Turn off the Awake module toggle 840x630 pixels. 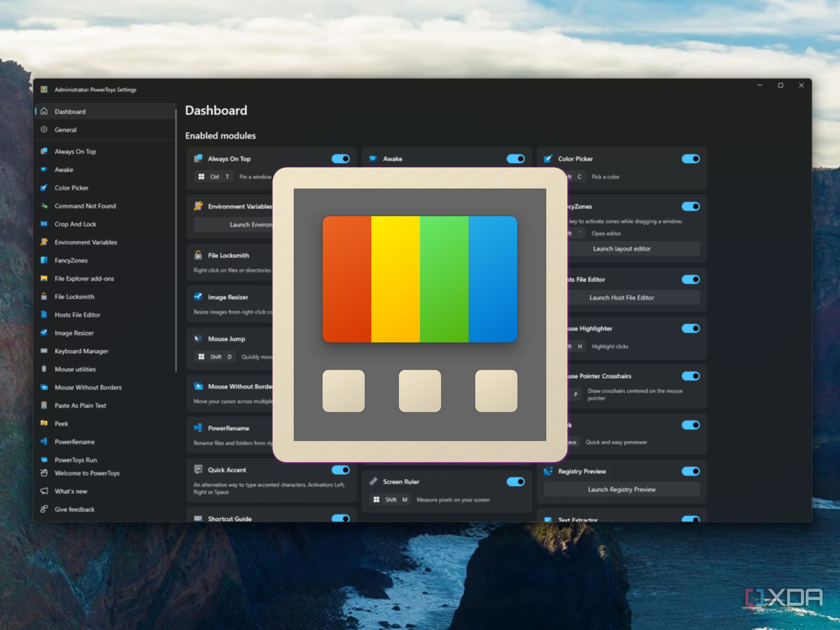(516, 159)
